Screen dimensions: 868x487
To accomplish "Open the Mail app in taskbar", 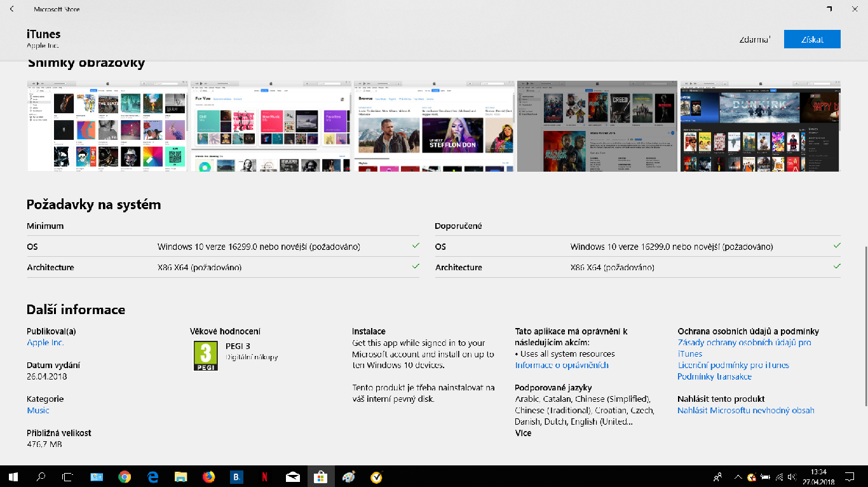I will coord(293,476).
